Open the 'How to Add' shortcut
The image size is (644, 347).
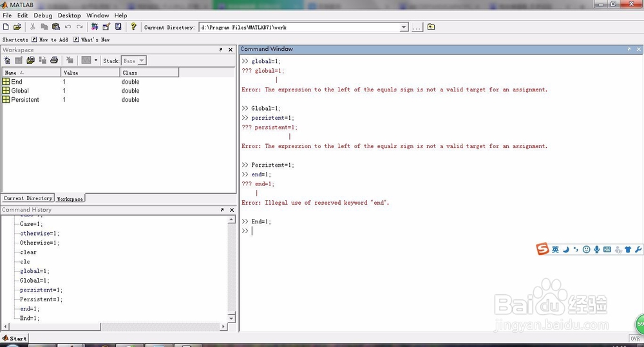coord(50,39)
